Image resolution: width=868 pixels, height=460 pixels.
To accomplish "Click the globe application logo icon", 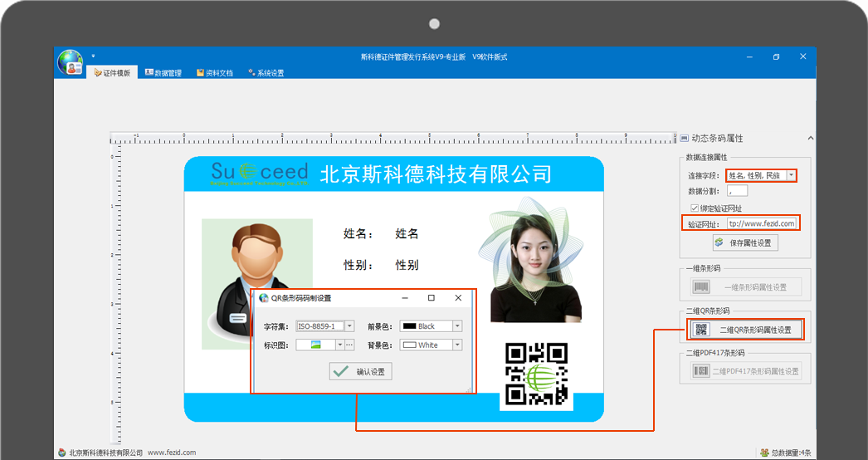I will 71,62.
